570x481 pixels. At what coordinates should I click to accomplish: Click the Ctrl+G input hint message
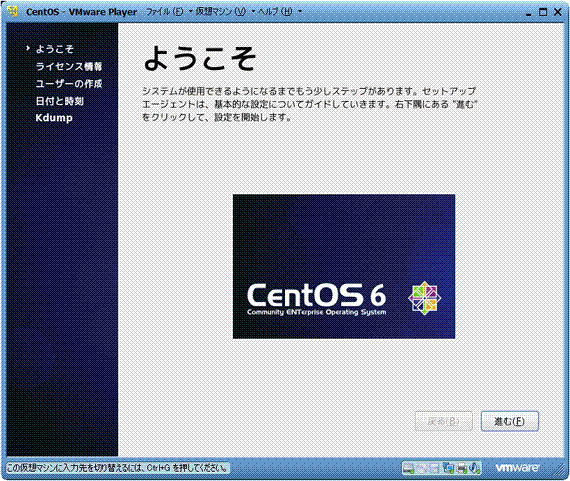coord(118,468)
